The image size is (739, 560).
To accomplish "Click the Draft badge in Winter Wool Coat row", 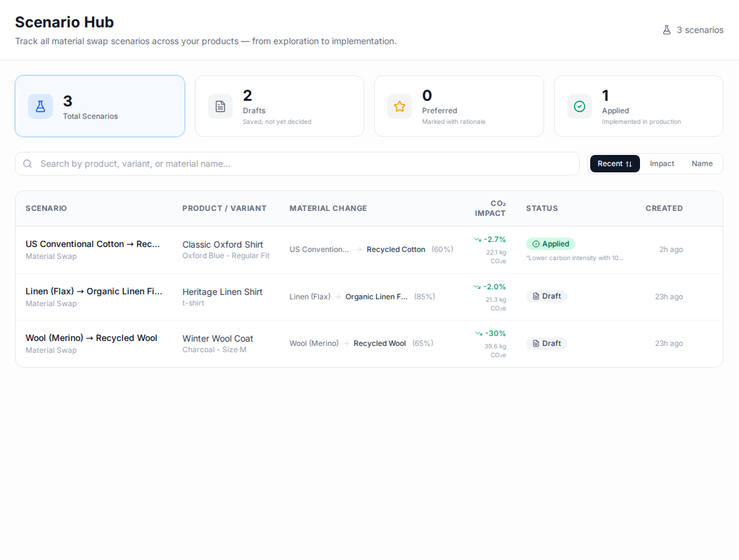I will click(547, 343).
